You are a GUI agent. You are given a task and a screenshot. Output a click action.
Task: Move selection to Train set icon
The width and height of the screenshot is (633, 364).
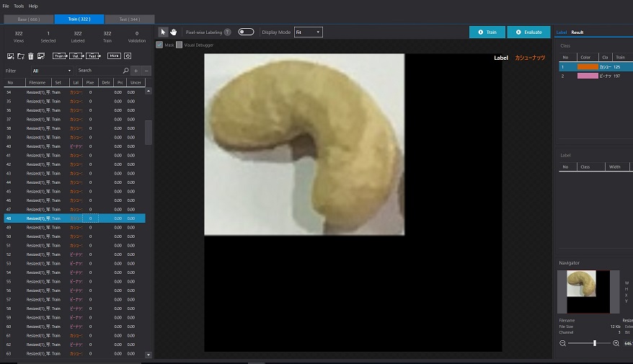coord(60,56)
